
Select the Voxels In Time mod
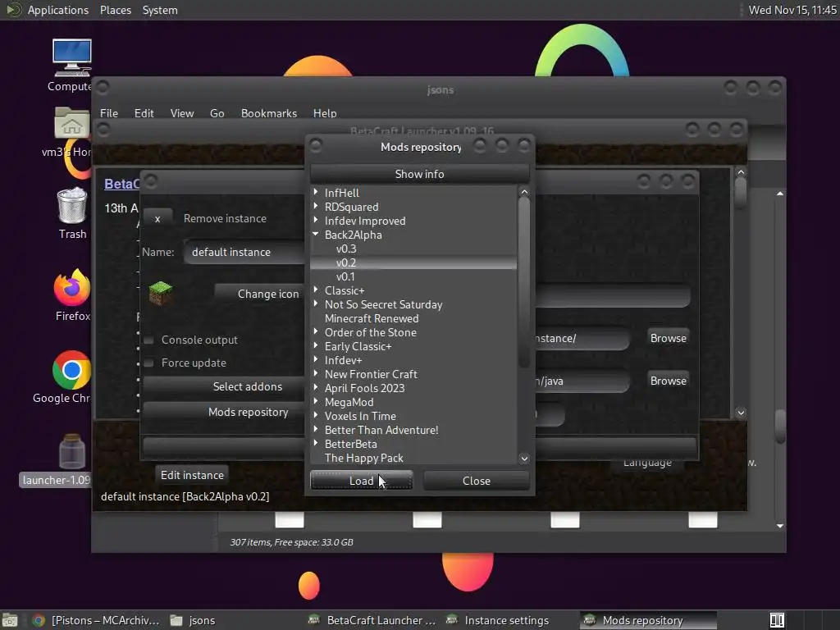click(x=360, y=416)
